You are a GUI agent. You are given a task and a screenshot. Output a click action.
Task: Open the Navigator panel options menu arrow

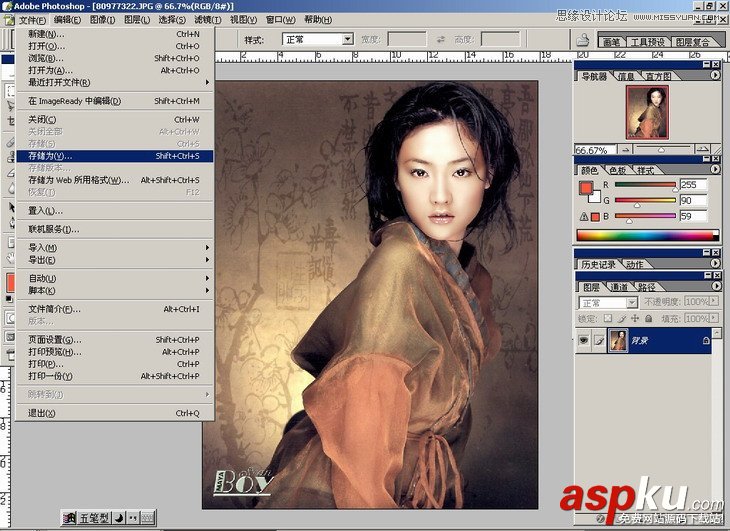pyautogui.click(x=715, y=75)
